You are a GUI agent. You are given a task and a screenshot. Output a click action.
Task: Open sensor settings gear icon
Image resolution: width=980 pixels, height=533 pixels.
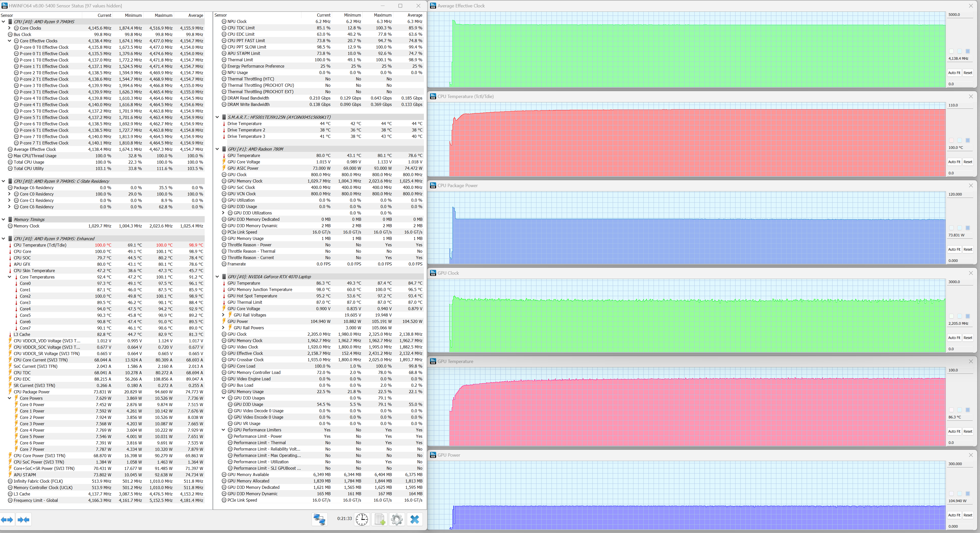pos(397,519)
